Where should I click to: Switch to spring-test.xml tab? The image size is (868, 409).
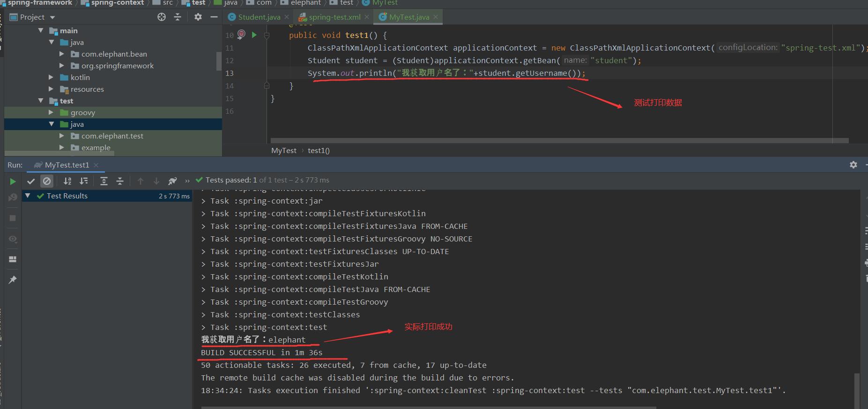[334, 17]
